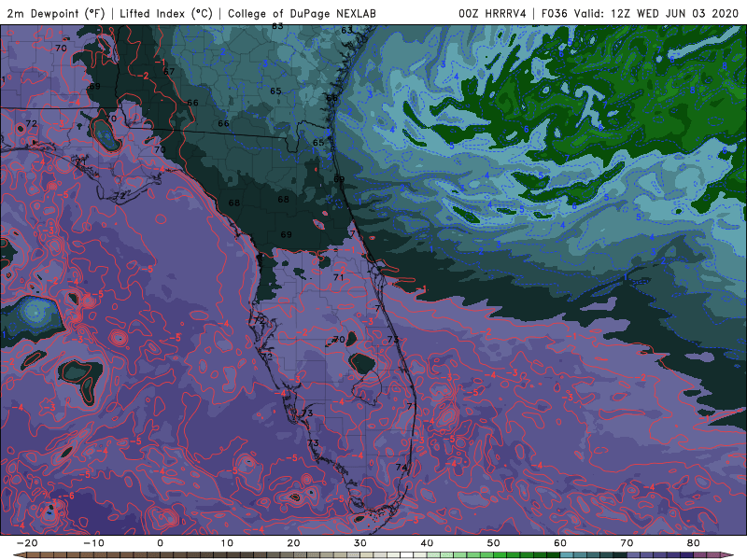Click the 'Lifted Index (°C)' title text
Image resolution: width=747 pixels, height=560 pixels.
(x=166, y=13)
